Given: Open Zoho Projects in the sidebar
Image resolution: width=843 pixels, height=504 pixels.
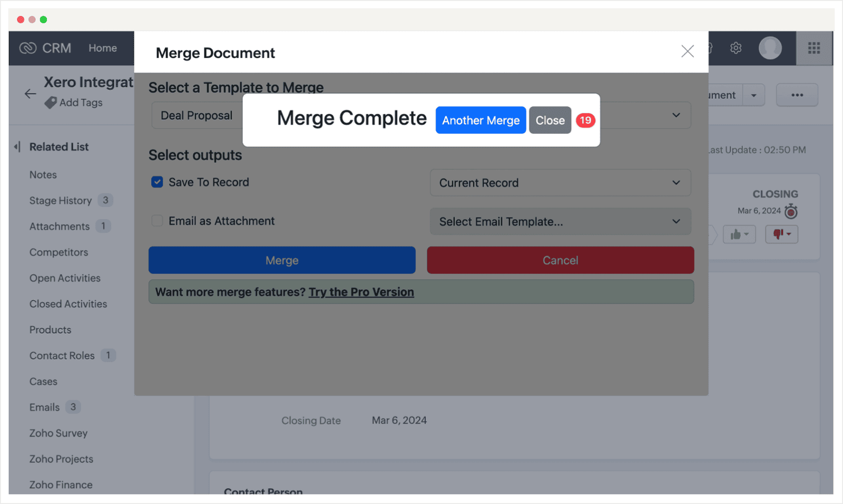Looking at the screenshot, I should pos(61,459).
